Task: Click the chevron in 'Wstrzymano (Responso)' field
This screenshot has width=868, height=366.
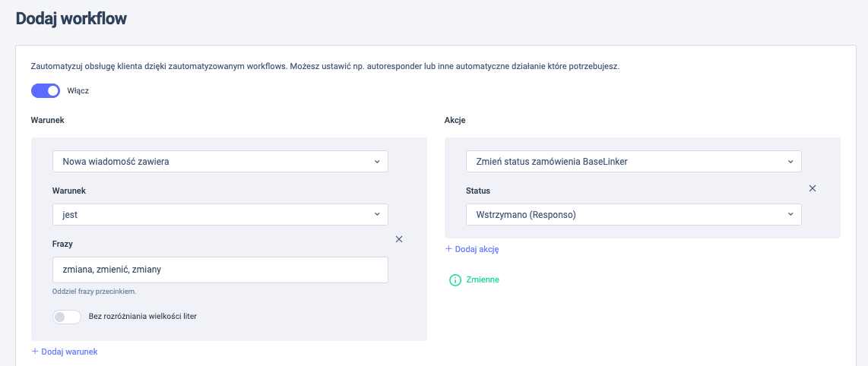Action: tap(790, 215)
